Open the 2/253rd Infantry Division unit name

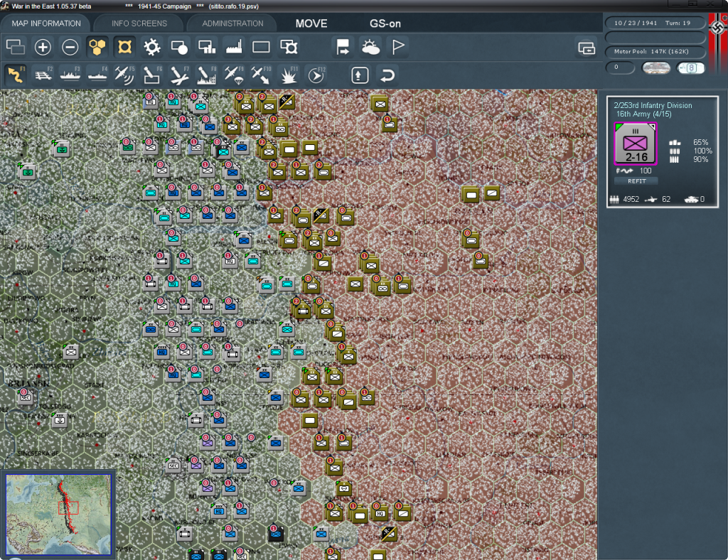[653, 105]
